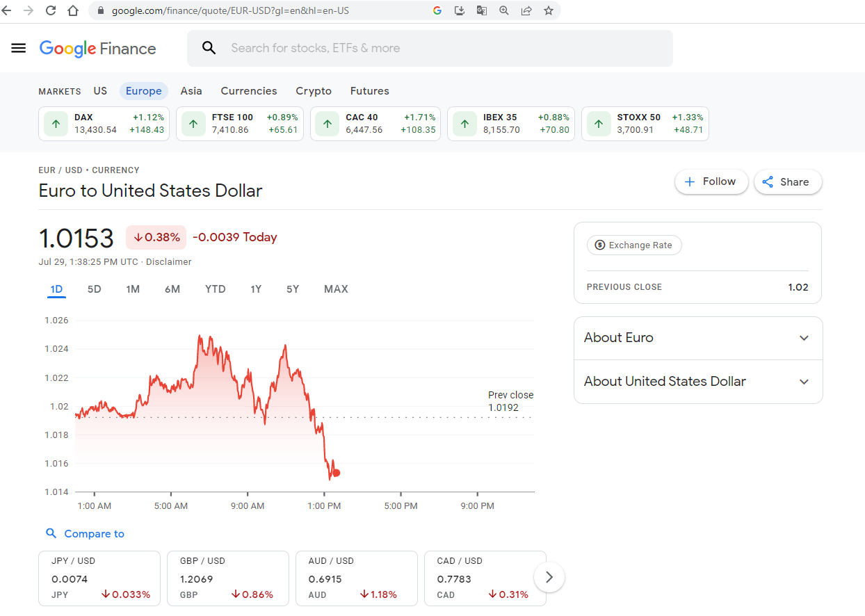Expand About United States Dollar section
Image resolution: width=865 pixels, height=616 pixels.
697,382
